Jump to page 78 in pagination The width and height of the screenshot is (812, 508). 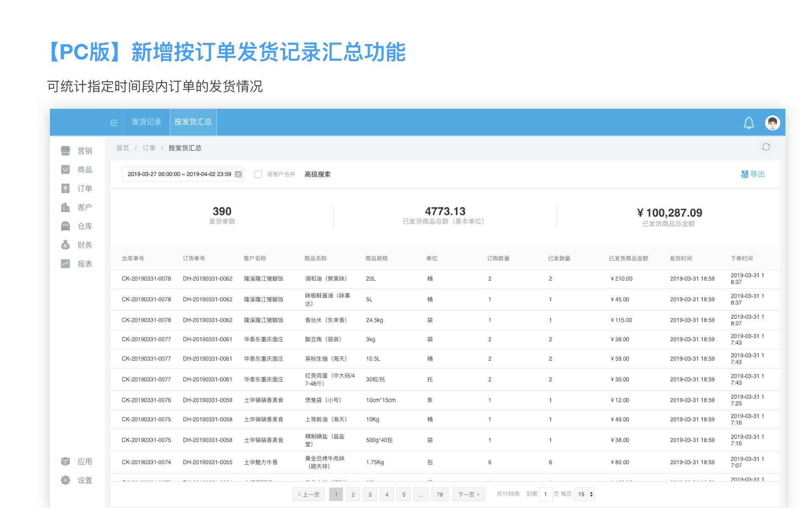click(x=440, y=494)
